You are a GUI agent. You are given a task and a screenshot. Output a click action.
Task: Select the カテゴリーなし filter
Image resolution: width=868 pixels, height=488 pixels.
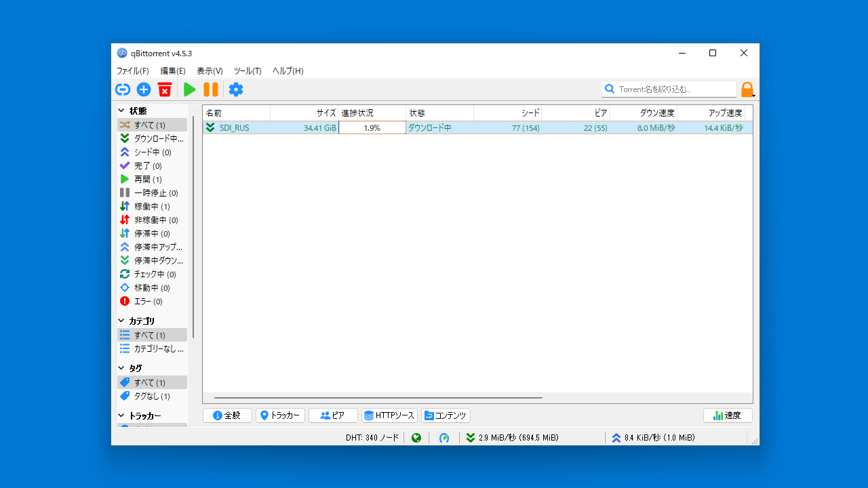(x=152, y=348)
